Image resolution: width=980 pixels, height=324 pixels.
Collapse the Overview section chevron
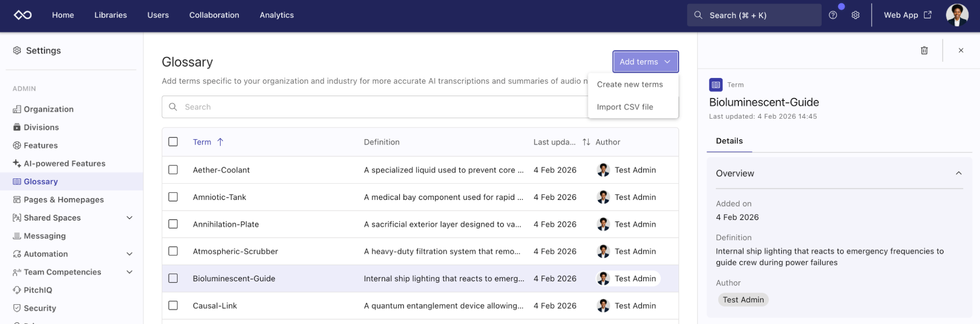tap(958, 173)
